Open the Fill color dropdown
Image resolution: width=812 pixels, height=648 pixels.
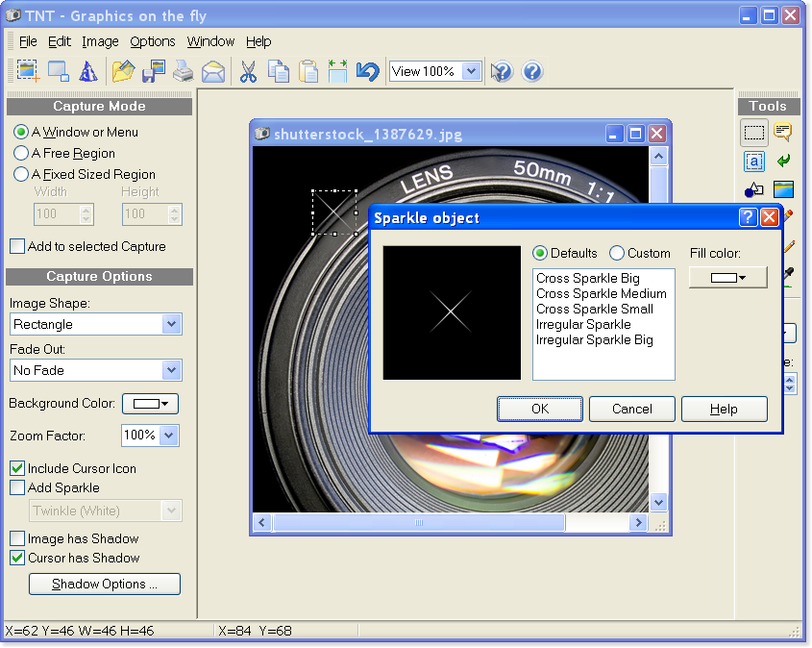pos(728,278)
